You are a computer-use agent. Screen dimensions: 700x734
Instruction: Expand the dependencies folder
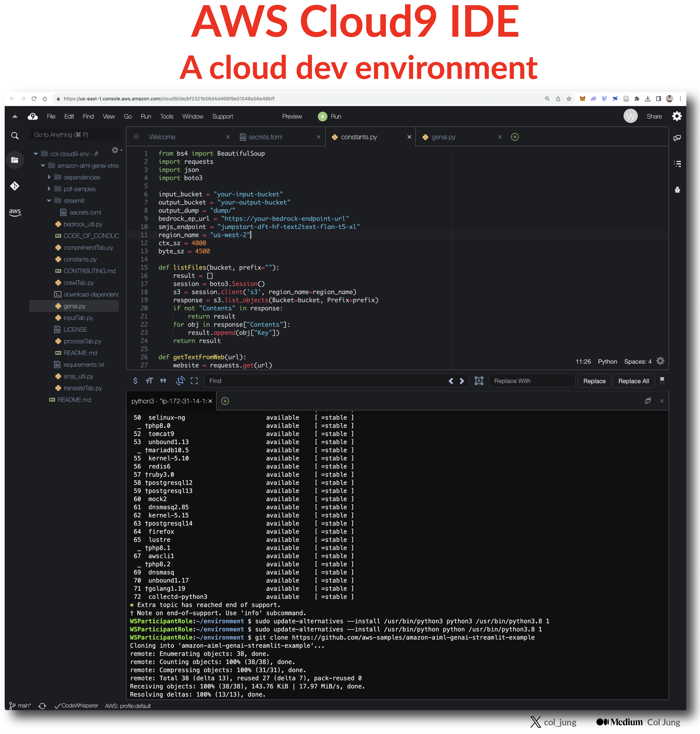tap(49, 177)
